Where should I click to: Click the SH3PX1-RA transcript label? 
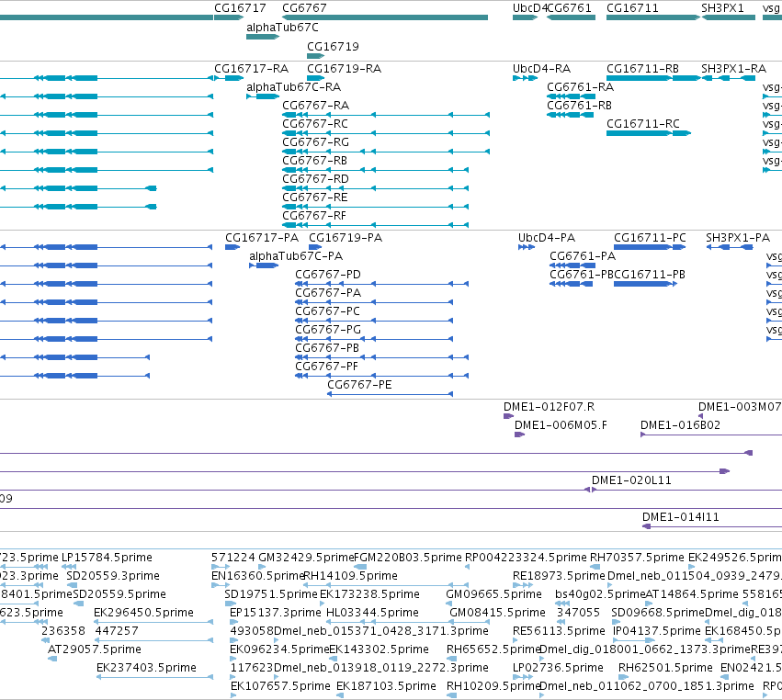click(733, 68)
